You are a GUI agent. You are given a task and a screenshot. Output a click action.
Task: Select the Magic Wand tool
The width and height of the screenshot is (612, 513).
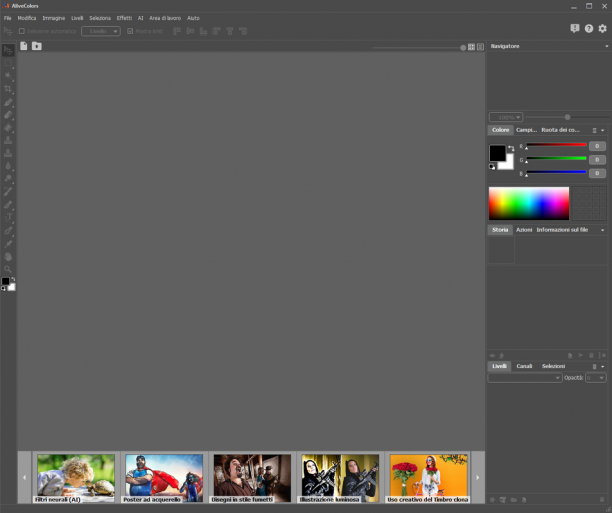click(x=8, y=76)
